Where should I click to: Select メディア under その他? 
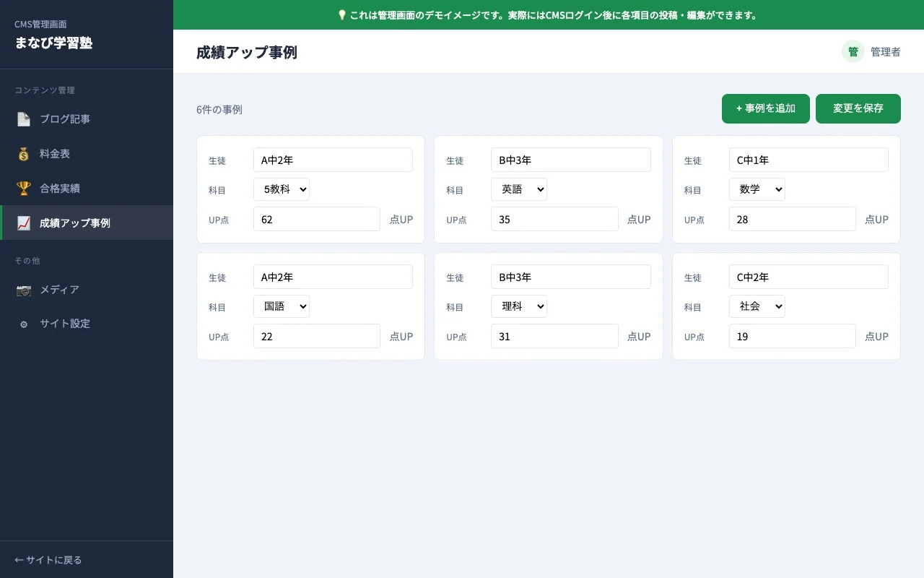click(59, 290)
